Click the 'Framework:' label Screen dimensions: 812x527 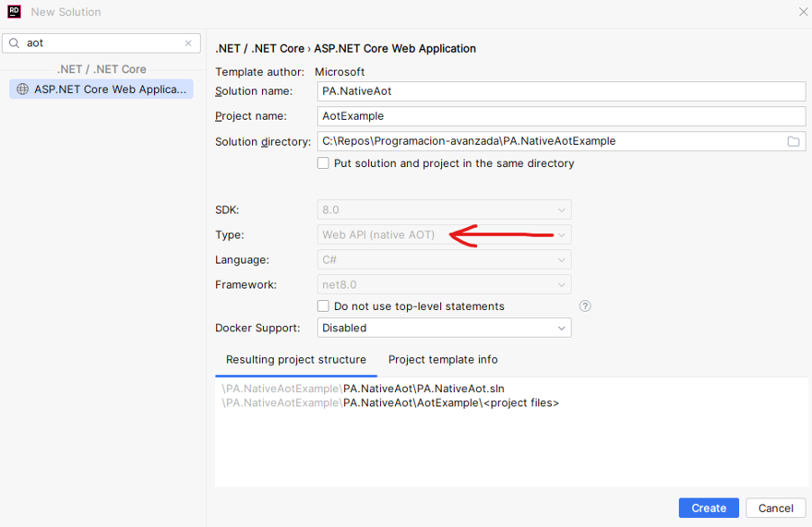point(245,284)
